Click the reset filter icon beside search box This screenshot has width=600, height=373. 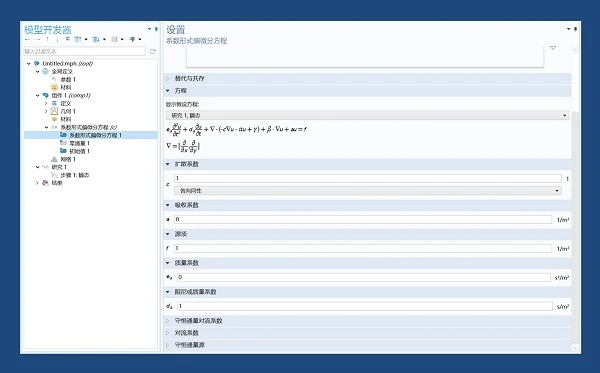(x=153, y=51)
